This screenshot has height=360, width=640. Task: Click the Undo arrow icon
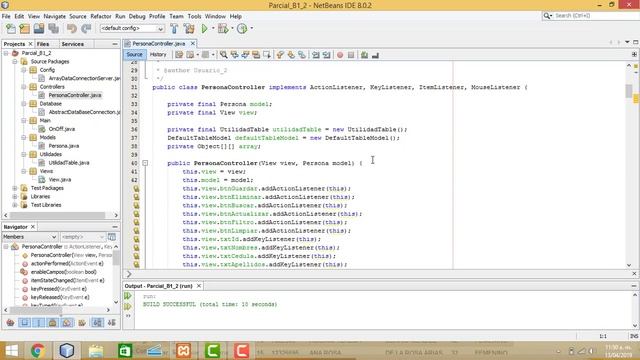(72, 29)
